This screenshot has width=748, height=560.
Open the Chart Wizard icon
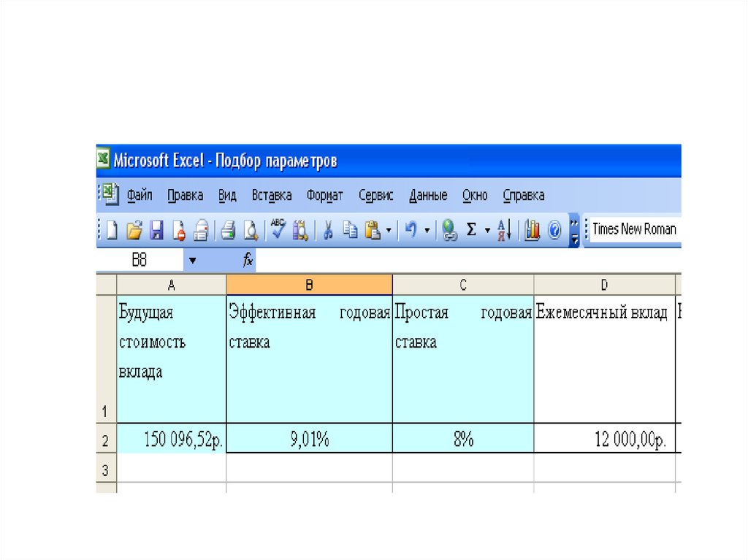[x=532, y=231]
